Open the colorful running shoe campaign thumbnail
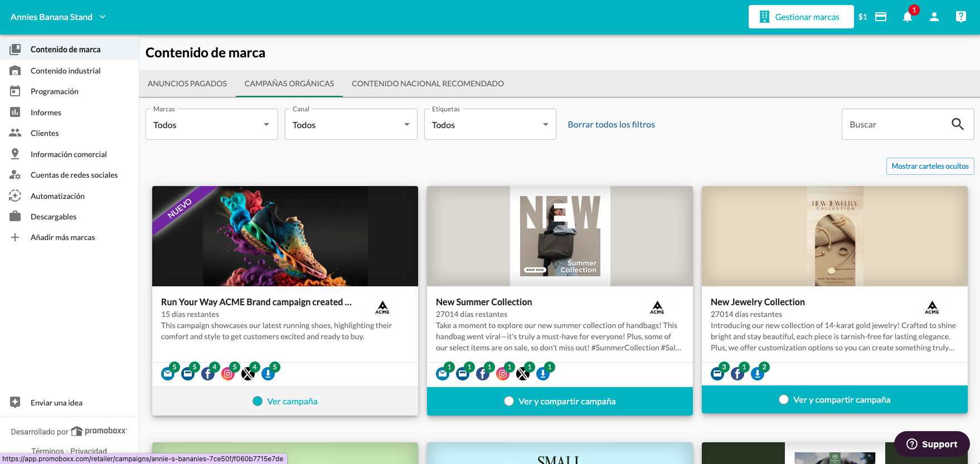980x464 pixels. pyautogui.click(x=285, y=236)
